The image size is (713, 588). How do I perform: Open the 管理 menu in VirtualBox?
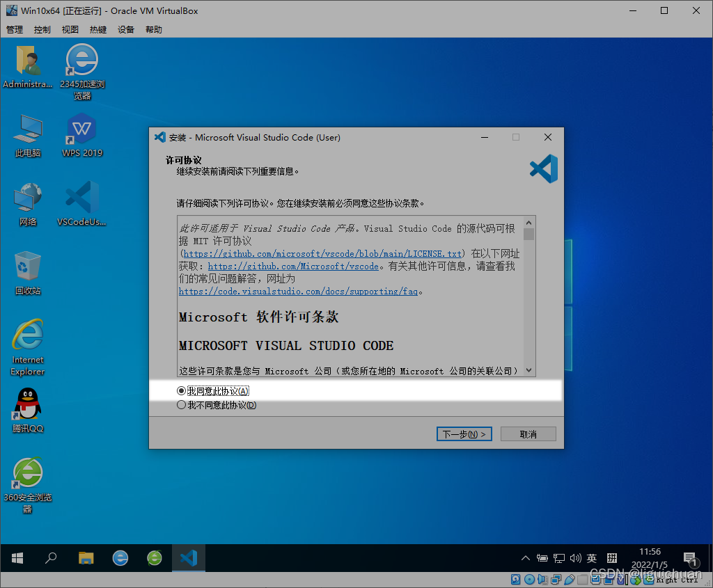[15, 29]
